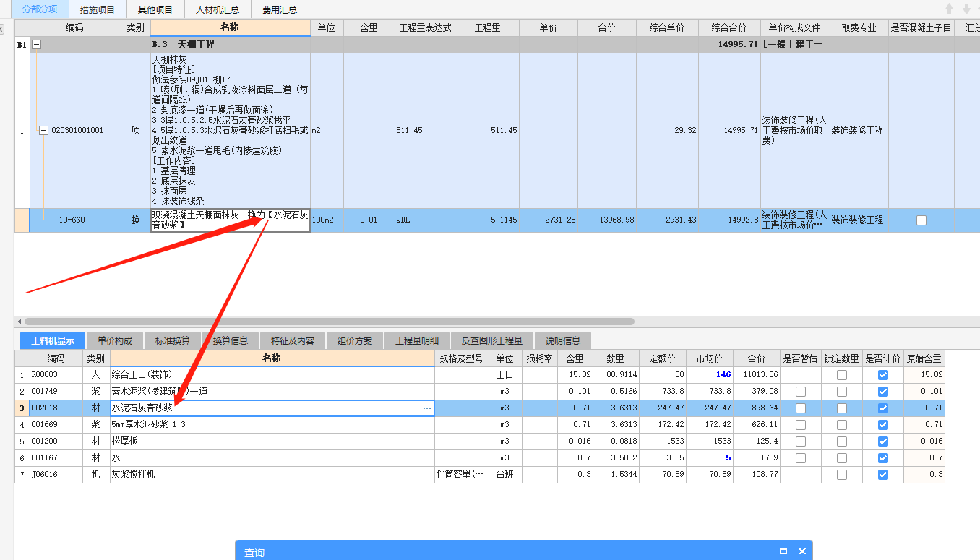The height and width of the screenshot is (560, 980).
Task: Click the 工程量表达式 cell QDL
Action: [425, 220]
